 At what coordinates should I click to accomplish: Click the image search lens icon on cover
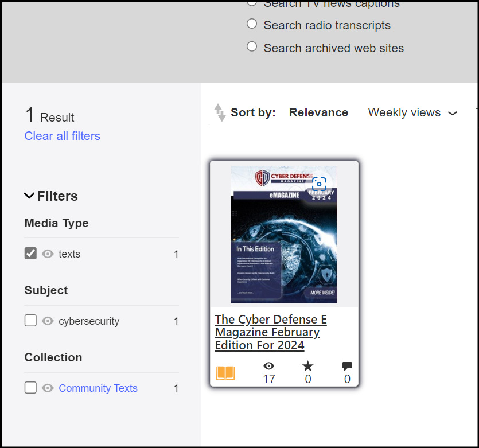coord(319,184)
